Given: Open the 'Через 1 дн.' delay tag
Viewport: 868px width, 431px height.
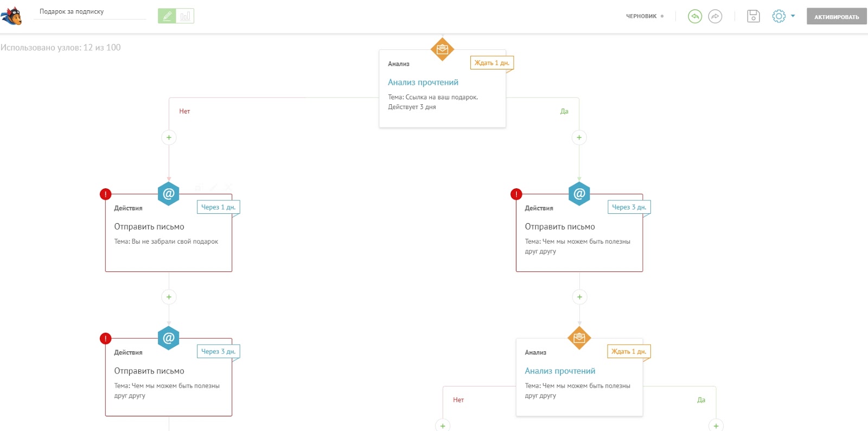Looking at the screenshot, I should (x=218, y=207).
